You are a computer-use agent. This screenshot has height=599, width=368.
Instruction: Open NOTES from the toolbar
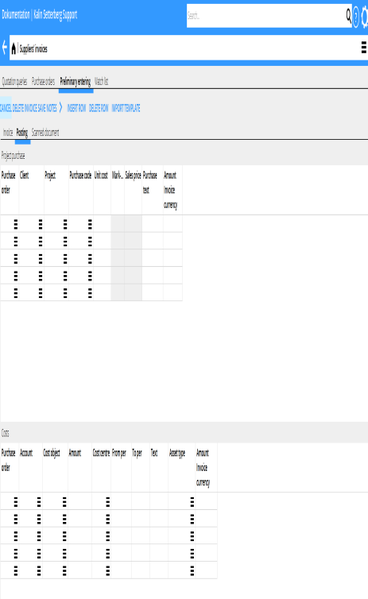(x=52, y=108)
